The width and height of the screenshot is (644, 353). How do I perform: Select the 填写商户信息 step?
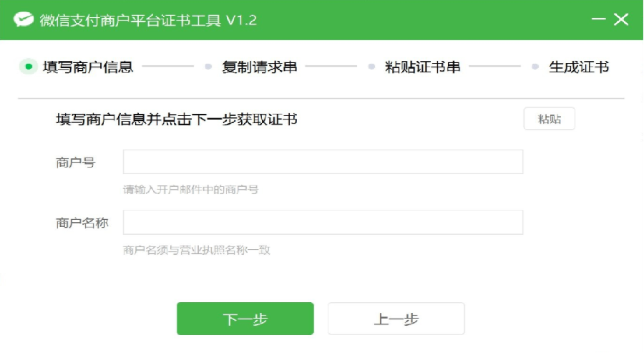[88, 67]
